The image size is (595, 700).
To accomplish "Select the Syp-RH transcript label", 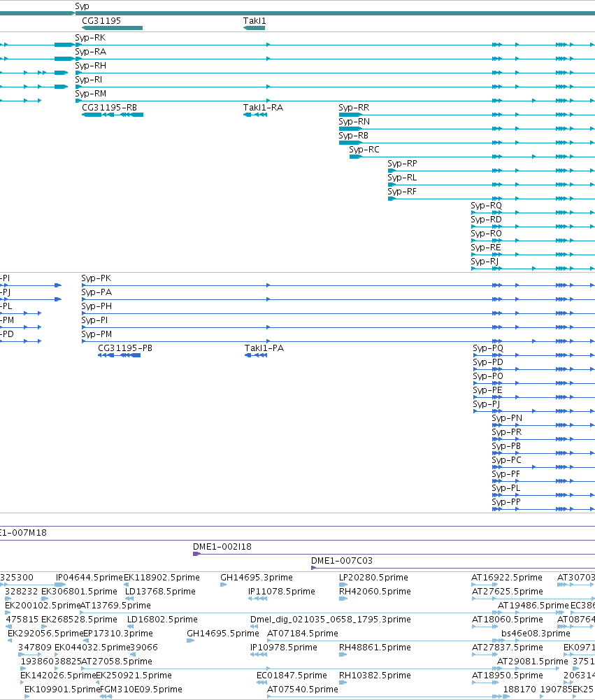I will 91,66.
